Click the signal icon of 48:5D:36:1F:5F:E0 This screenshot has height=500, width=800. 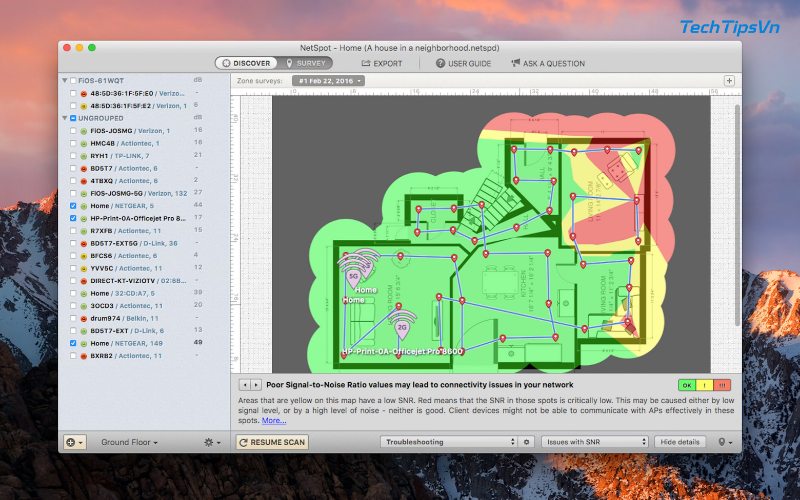pos(84,94)
